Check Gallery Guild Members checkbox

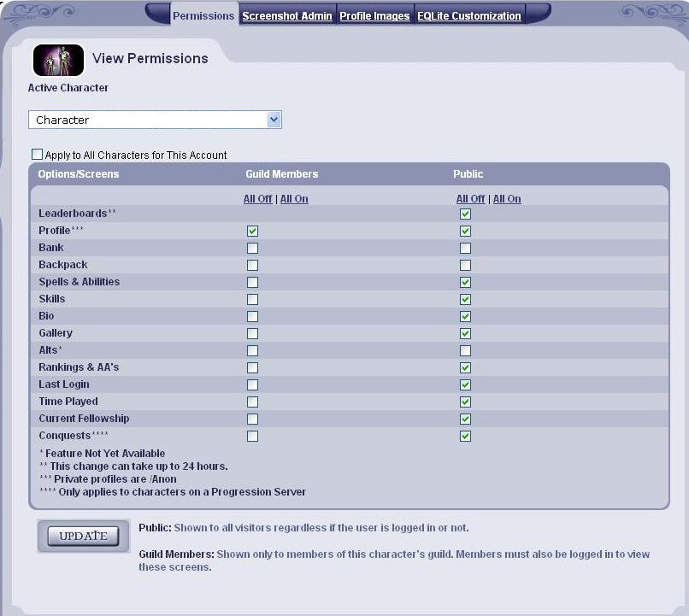pos(253,334)
